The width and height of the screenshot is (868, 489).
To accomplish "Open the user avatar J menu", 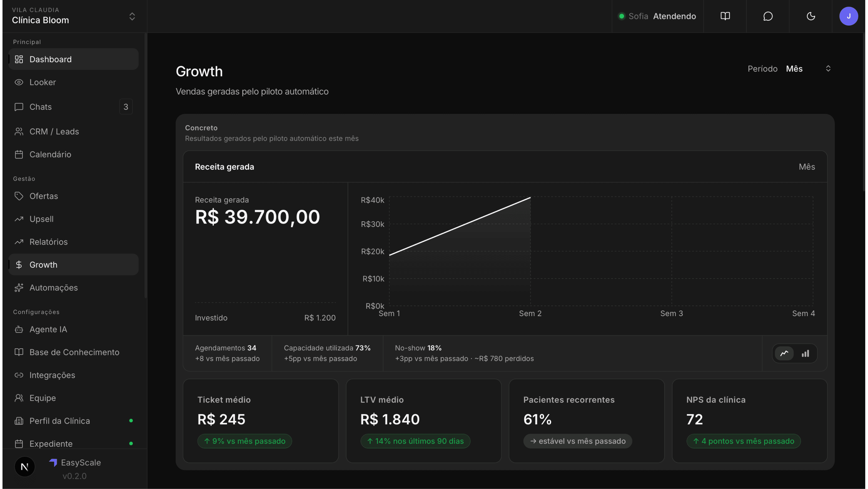I will [x=849, y=16].
